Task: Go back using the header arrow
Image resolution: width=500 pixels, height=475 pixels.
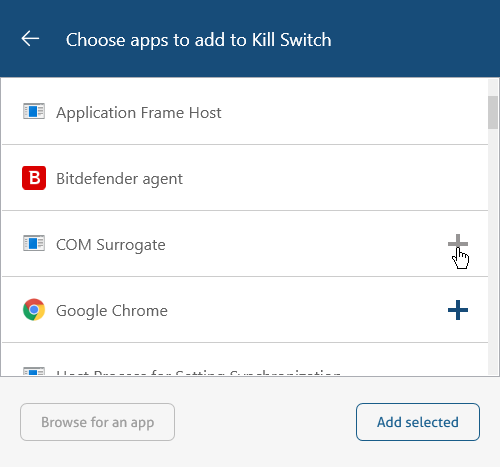Action: (30, 39)
